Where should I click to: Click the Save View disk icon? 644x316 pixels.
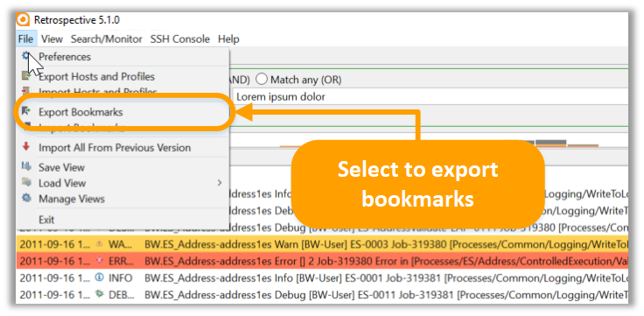click(26, 166)
